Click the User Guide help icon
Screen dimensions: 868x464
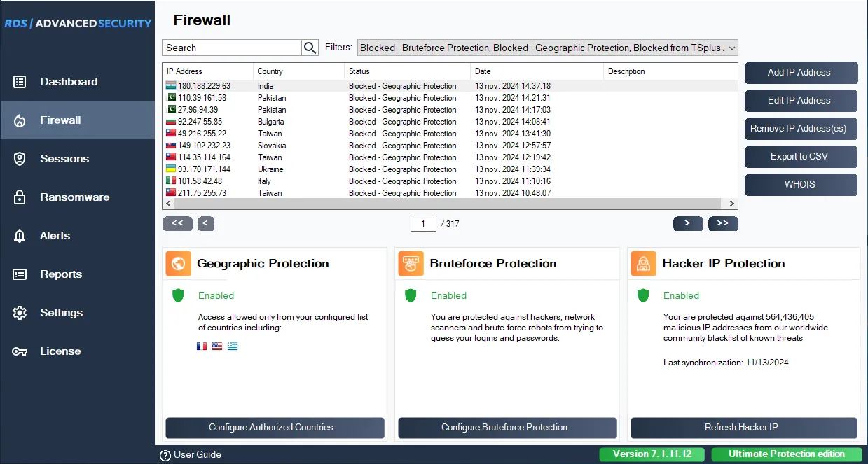tap(165, 455)
